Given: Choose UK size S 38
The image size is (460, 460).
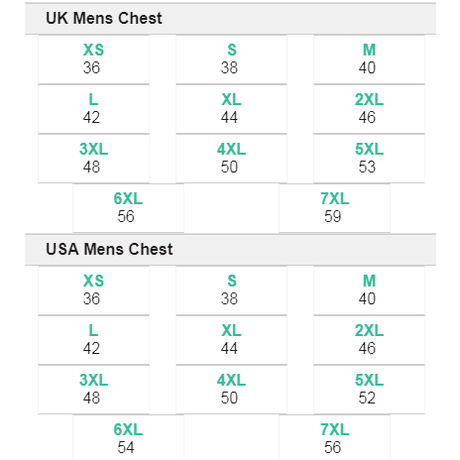Looking at the screenshot, I should click(231, 59).
